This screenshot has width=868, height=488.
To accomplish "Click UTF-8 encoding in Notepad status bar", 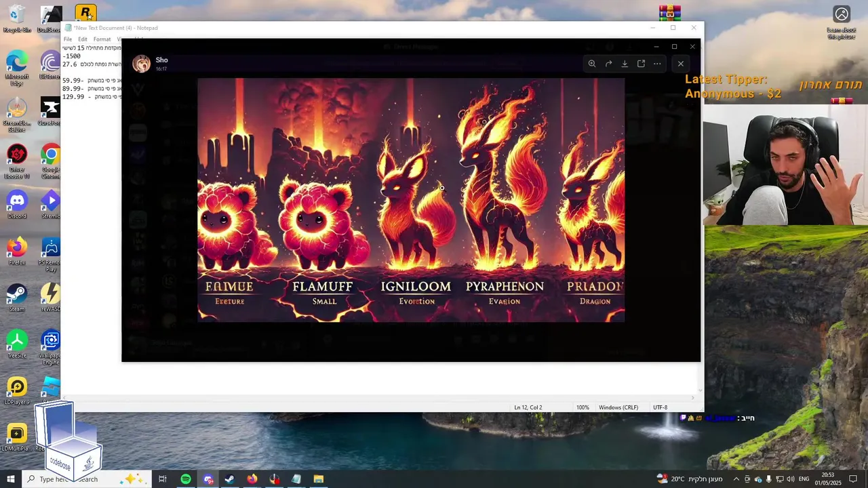I will tap(660, 407).
